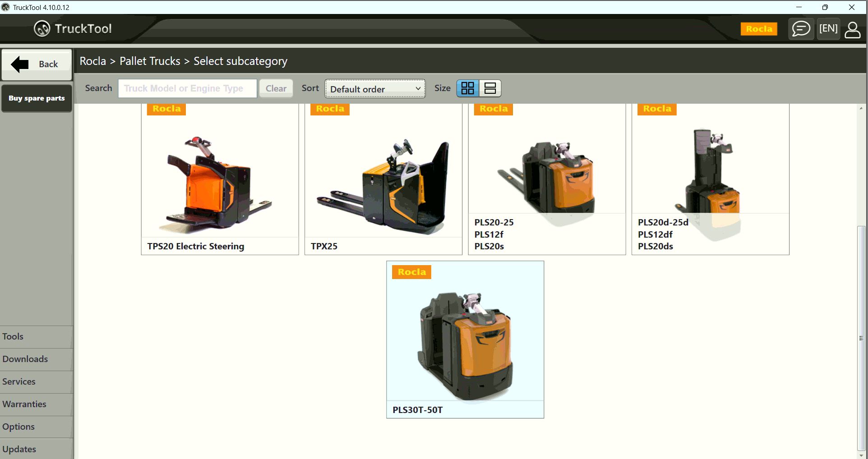Click the PLS30T-50T label text

[x=418, y=410]
